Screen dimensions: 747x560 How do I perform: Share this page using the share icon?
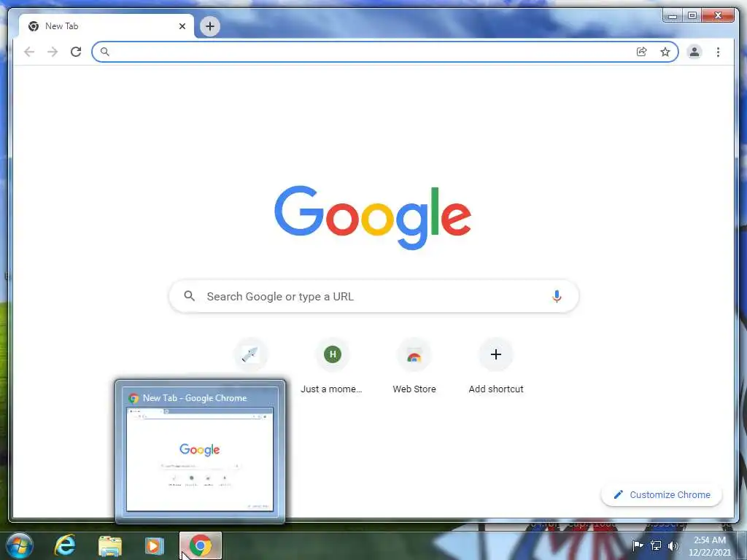[642, 52]
